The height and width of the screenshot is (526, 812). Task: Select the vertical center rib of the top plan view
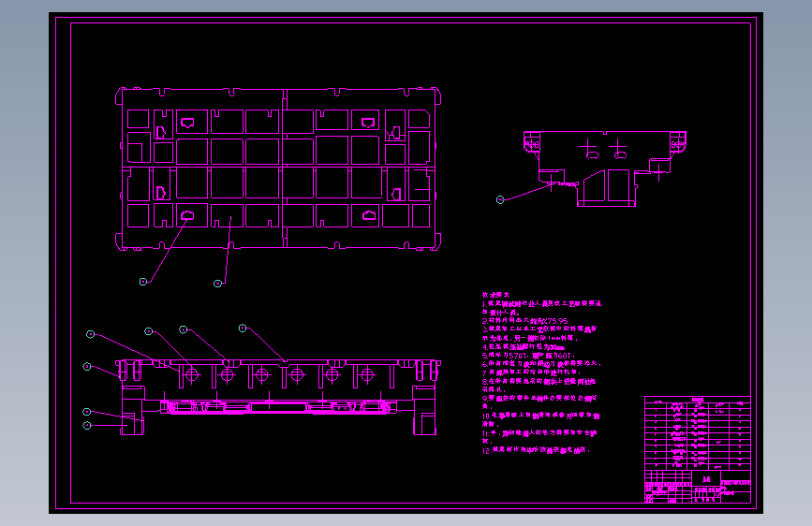[285, 168]
